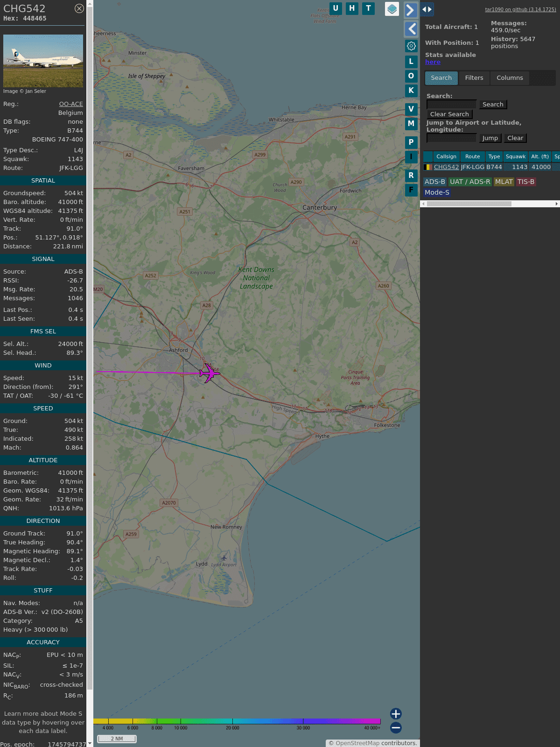Toggle the K map option button
The image size is (560, 747).
(x=411, y=91)
